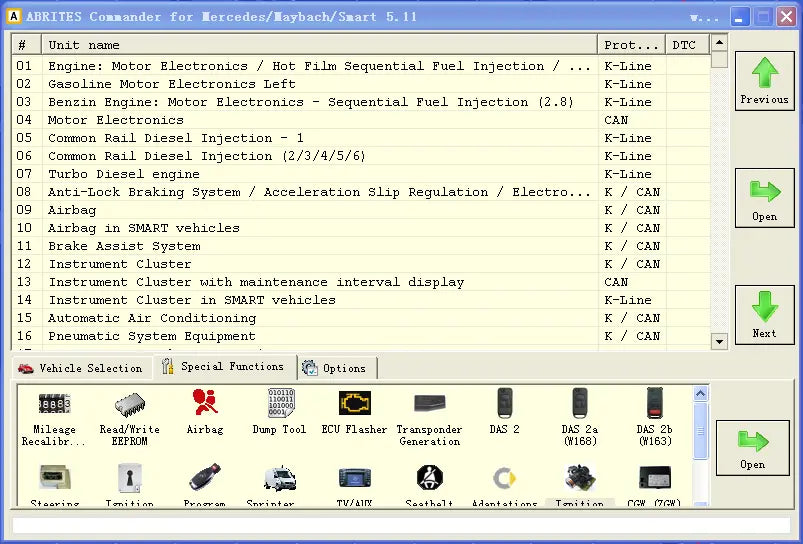Sort by the Unit name column header
This screenshot has width=803, height=544.
[320, 45]
